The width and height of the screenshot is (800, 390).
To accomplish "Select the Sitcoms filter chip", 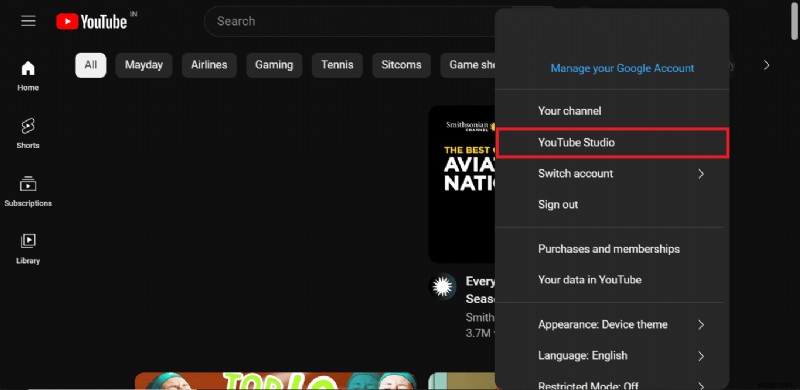I will coord(402,65).
